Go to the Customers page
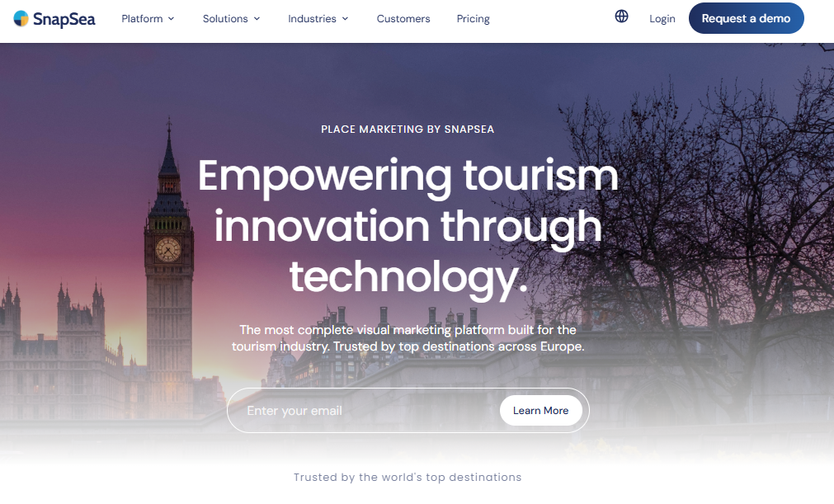834x504 pixels. (403, 19)
